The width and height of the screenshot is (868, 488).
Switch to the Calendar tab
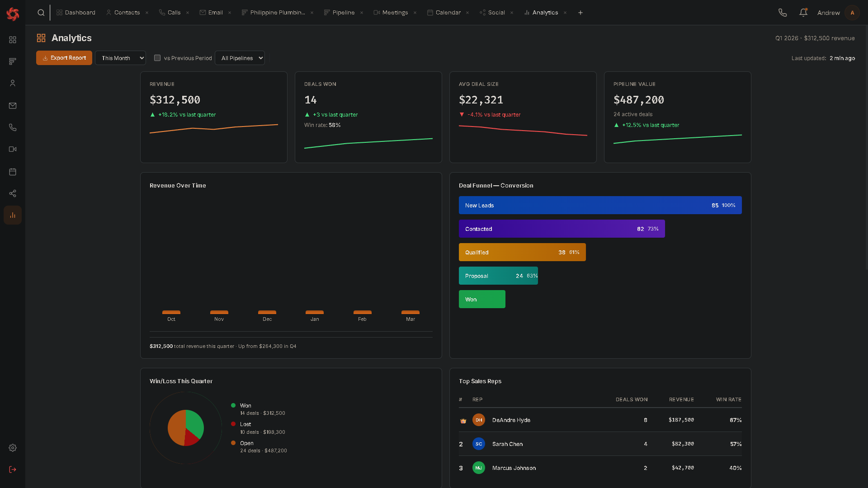[444, 13]
